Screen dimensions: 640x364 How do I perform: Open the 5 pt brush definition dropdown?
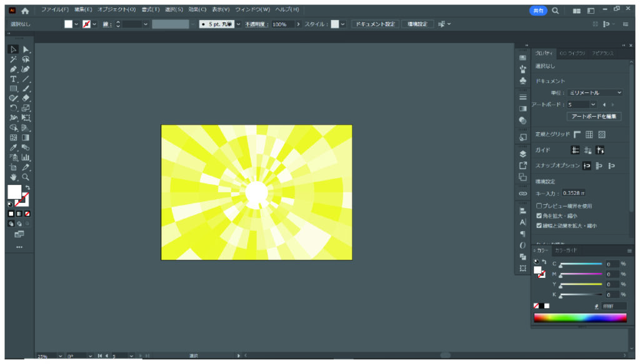(238, 24)
